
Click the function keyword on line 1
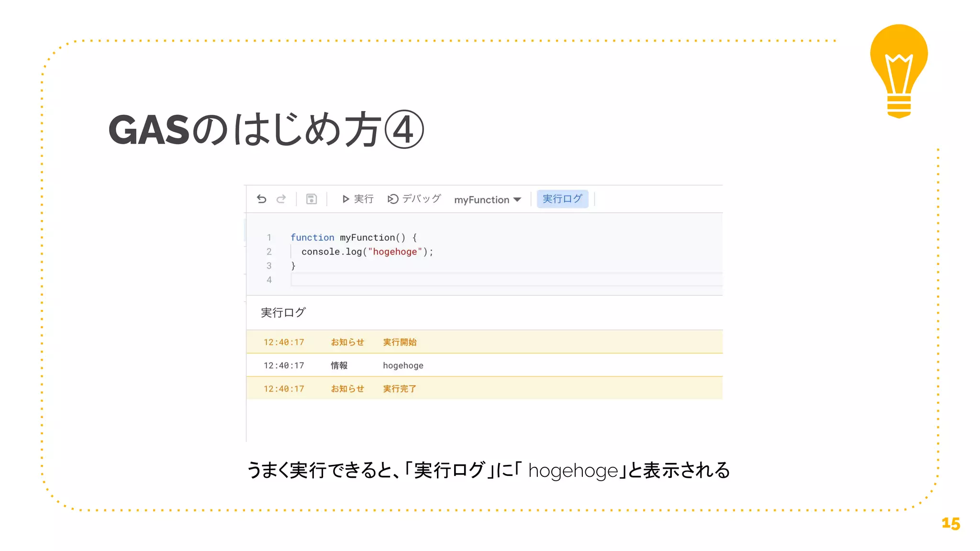pyautogui.click(x=312, y=238)
